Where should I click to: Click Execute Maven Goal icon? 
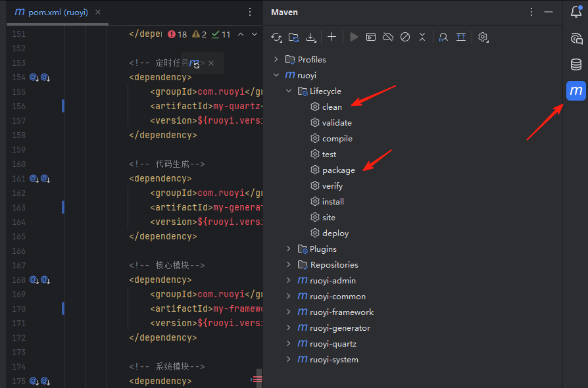click(371, 37)
